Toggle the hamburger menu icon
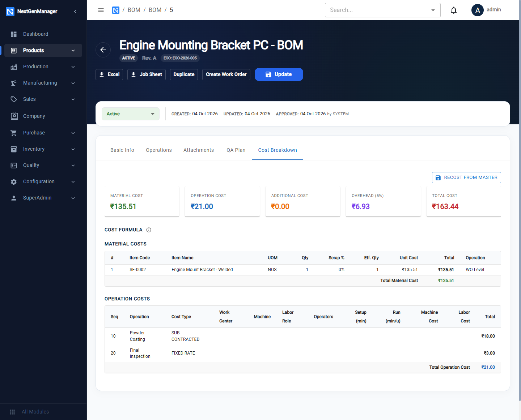This screenshot has height=420, width=521. [x=101, y=10]
